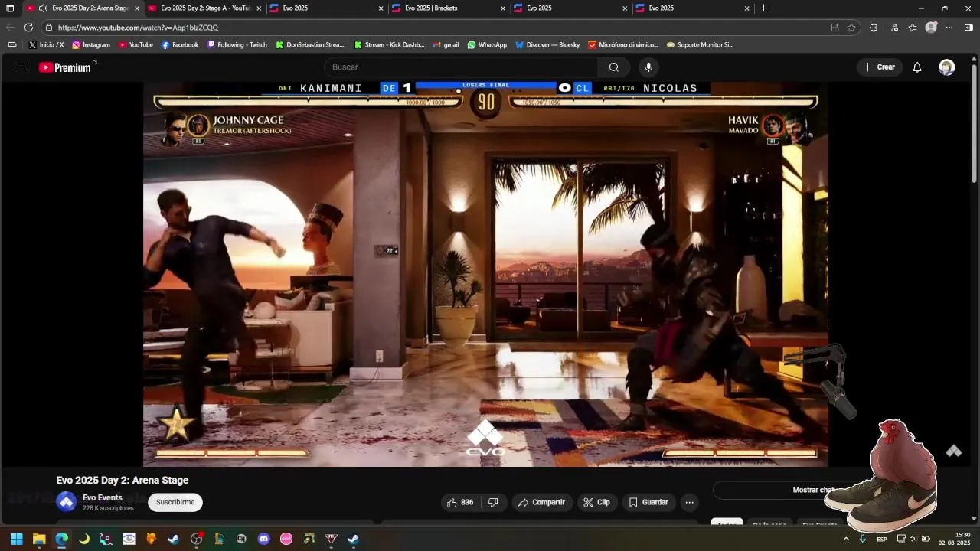
Task: Open the YouTube account avatar menu
Action: coord(947,67)
